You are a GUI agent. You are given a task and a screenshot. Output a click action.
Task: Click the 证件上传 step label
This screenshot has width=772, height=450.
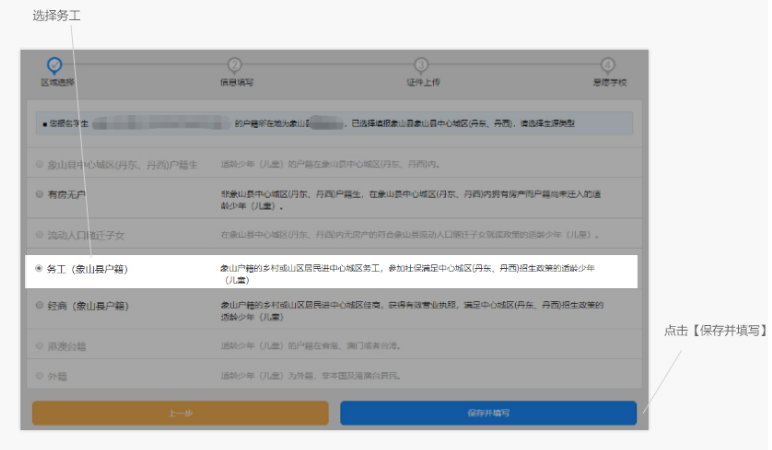(x=422, y=82)
